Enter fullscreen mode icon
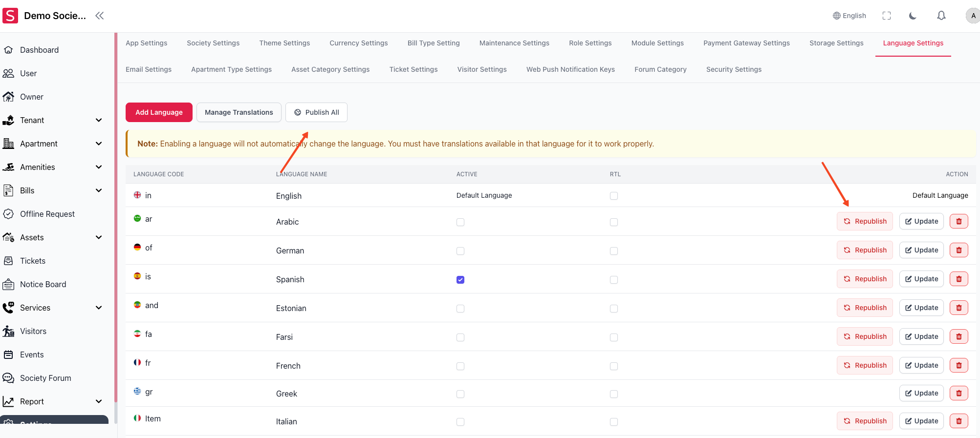 [887, 16]
